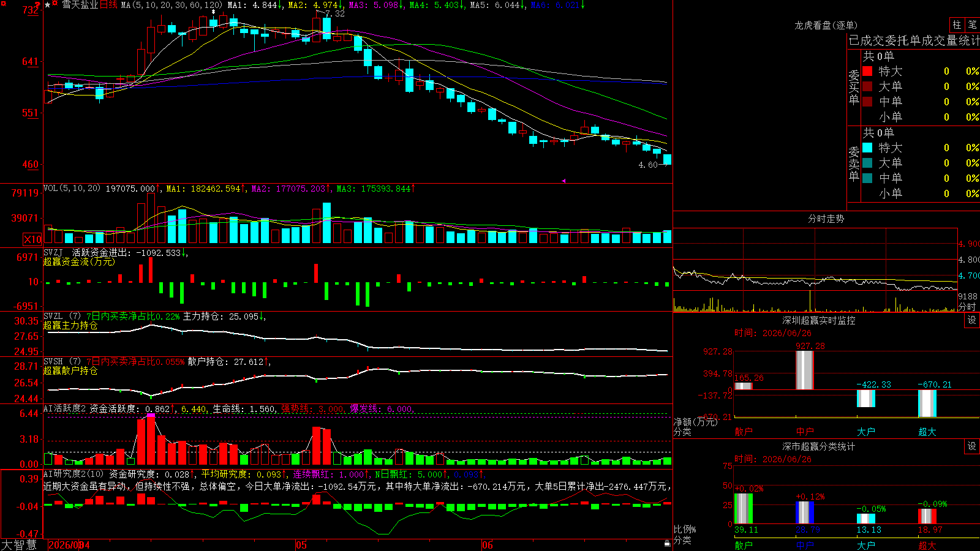Click the 大智慧 label in the bottom corner
This screenshot has width=980, height=551.
tap(19, 545)
